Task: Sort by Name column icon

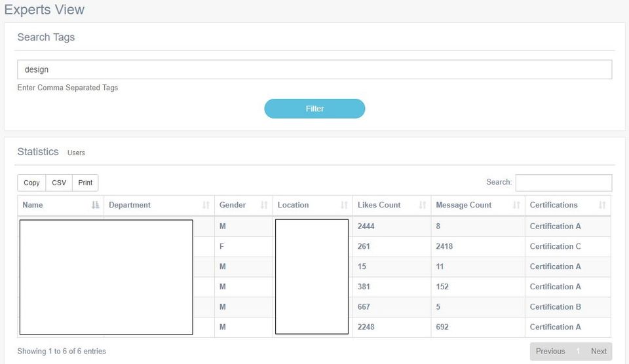Action: click(95, 205)
